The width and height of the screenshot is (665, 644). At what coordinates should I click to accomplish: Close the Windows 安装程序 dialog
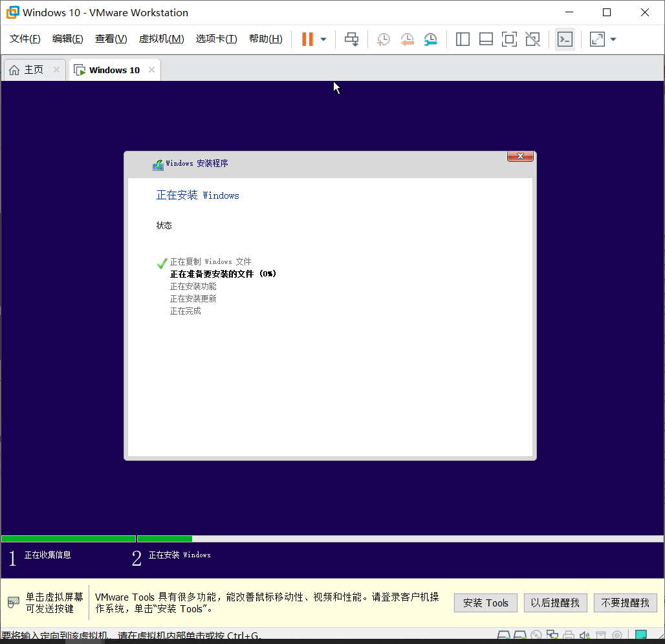[x=520, y=157]
